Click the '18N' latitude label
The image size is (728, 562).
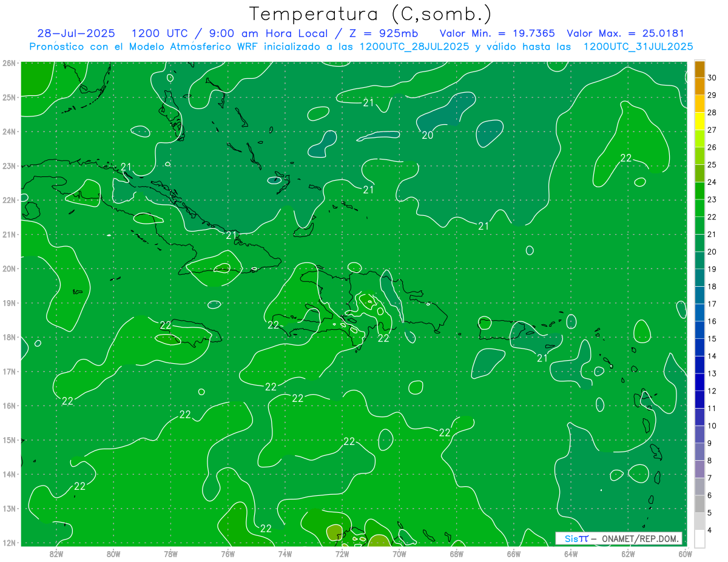click(9, 337)
